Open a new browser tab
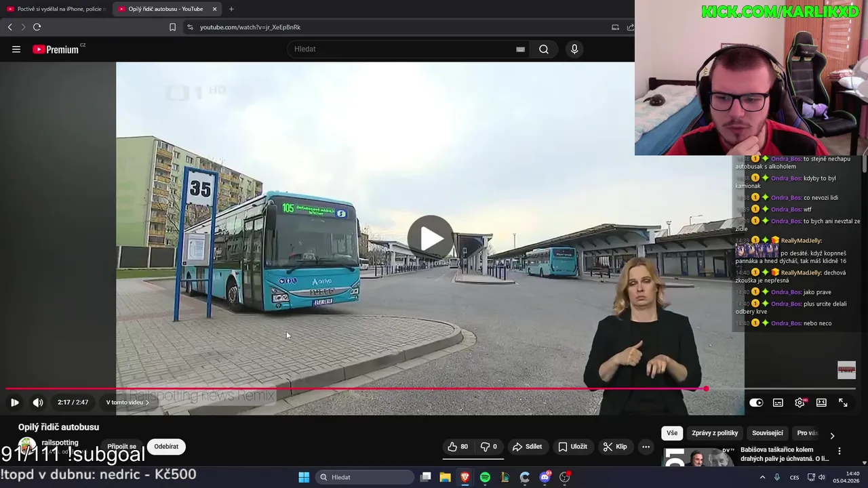The width and height of the screenshot is (868, 488). (231, 9)
